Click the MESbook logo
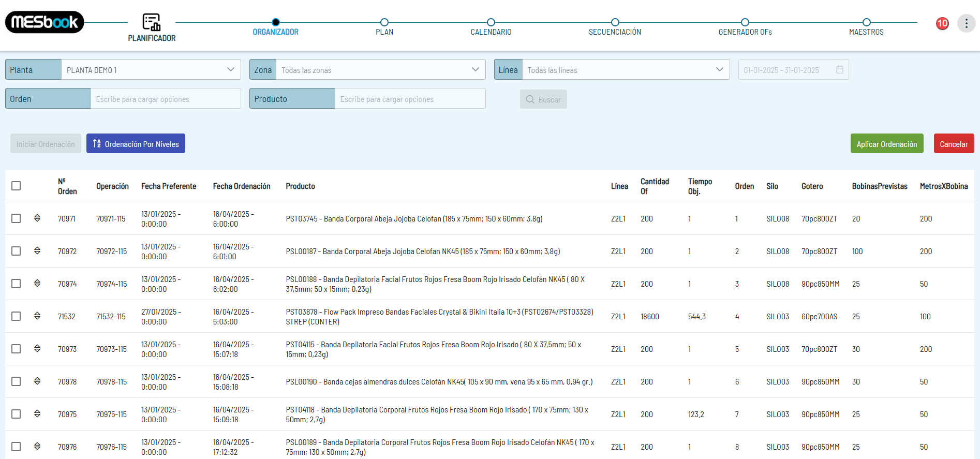 tap(44, 22)
